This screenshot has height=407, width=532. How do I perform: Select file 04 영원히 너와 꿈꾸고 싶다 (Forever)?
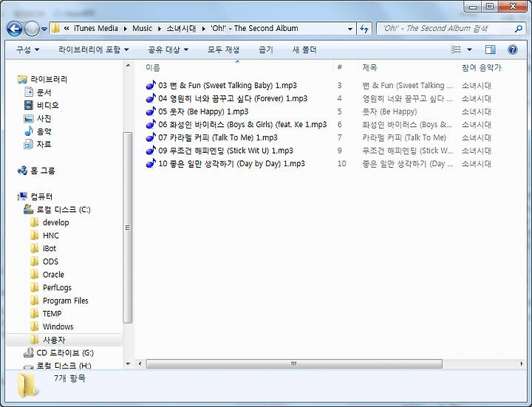point(233,99)
